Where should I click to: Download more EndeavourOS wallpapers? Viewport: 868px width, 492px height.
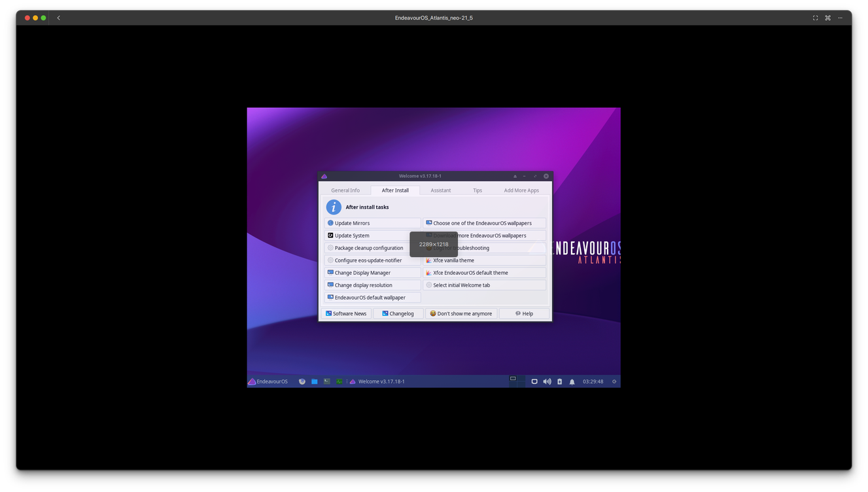(484, 236)
